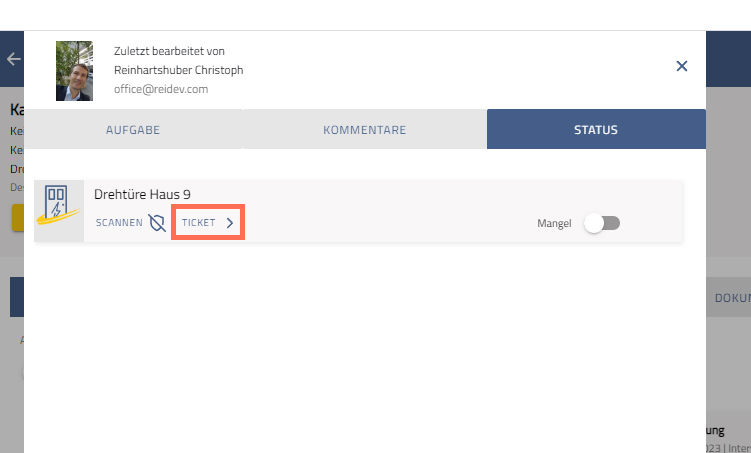The image size is (751, 453).
Task: Click the SCANNEN button
Action: (119, 223)
